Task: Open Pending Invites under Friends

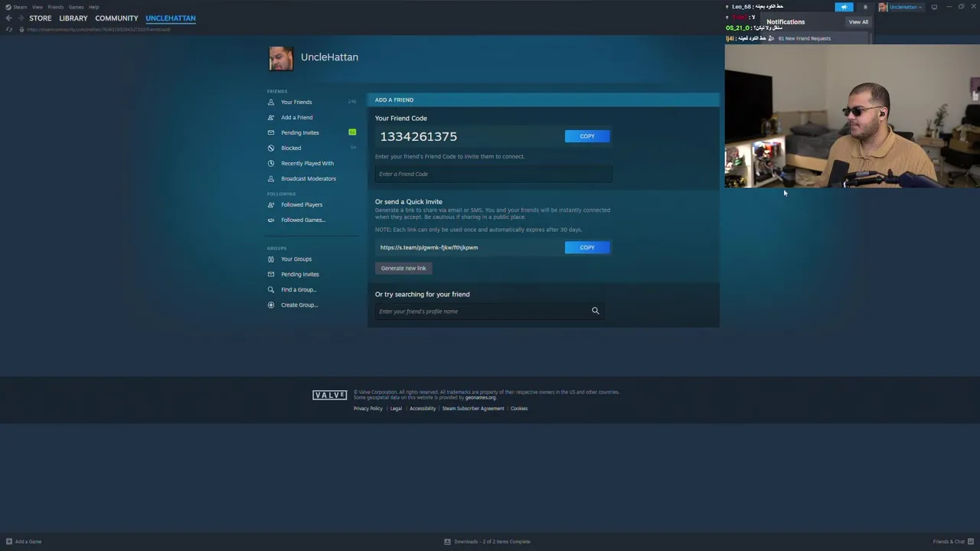Action: pyautogui.click(x=300, y=133)
